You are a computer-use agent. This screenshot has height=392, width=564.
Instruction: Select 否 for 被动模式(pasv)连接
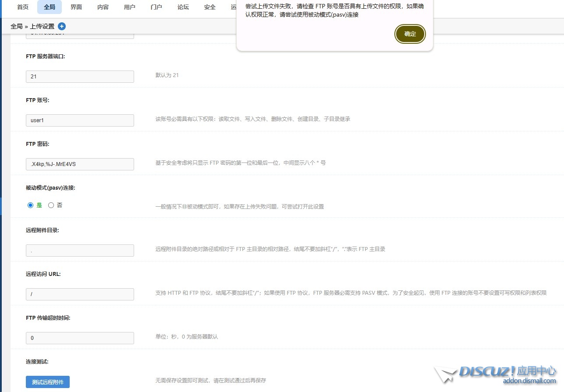pos(51,205)
